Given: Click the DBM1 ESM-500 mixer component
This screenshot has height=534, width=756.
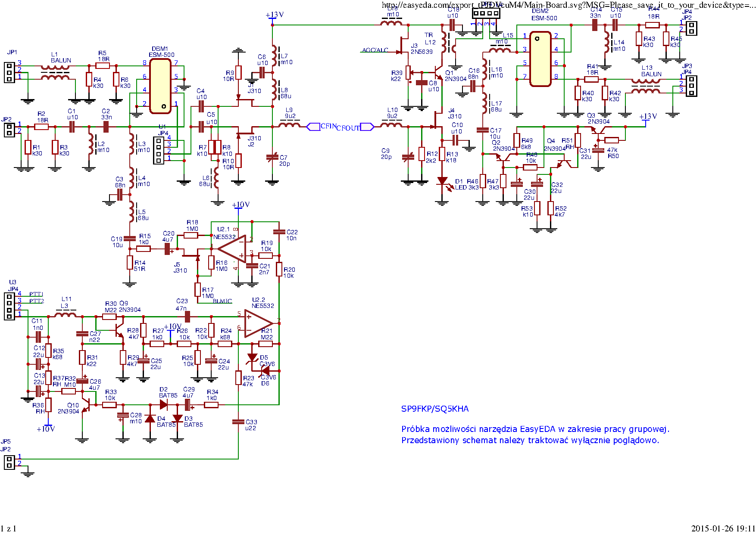Looking at the screenshot, I should 160,86.
